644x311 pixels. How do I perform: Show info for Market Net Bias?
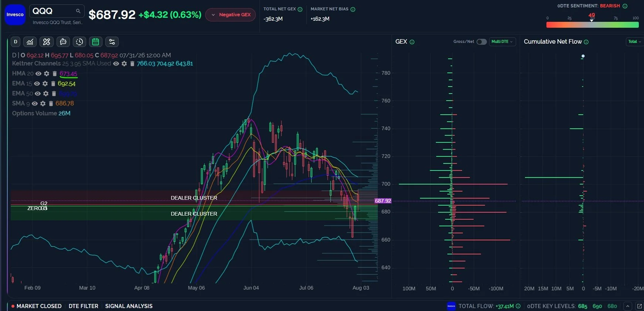(353, 9)
